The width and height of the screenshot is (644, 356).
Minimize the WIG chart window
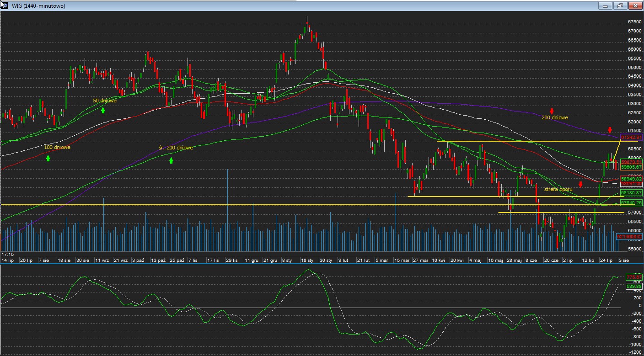606,6
